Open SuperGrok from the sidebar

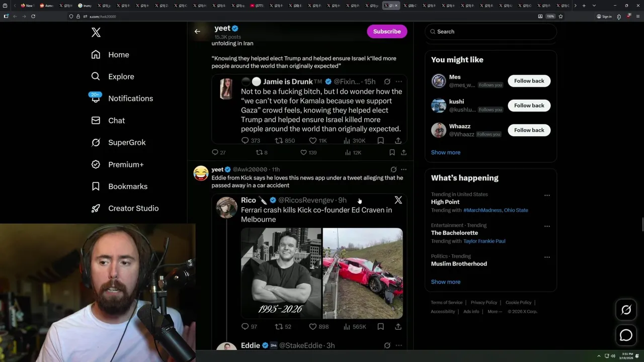[x=118, y=142]
